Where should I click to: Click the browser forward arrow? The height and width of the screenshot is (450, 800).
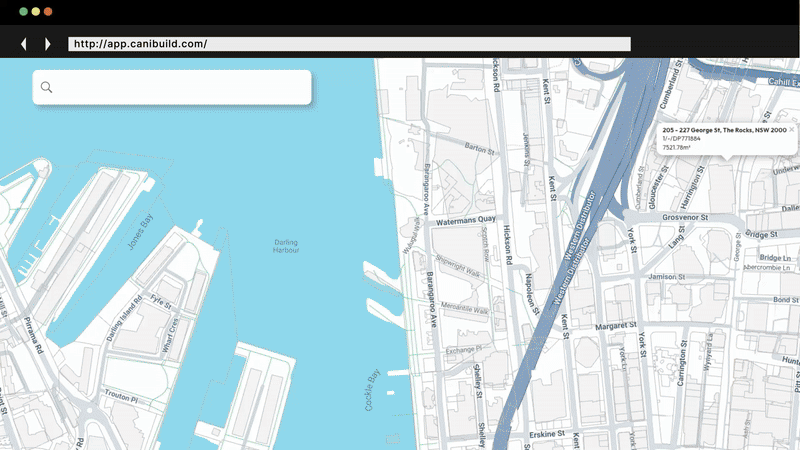pos(47,44)
